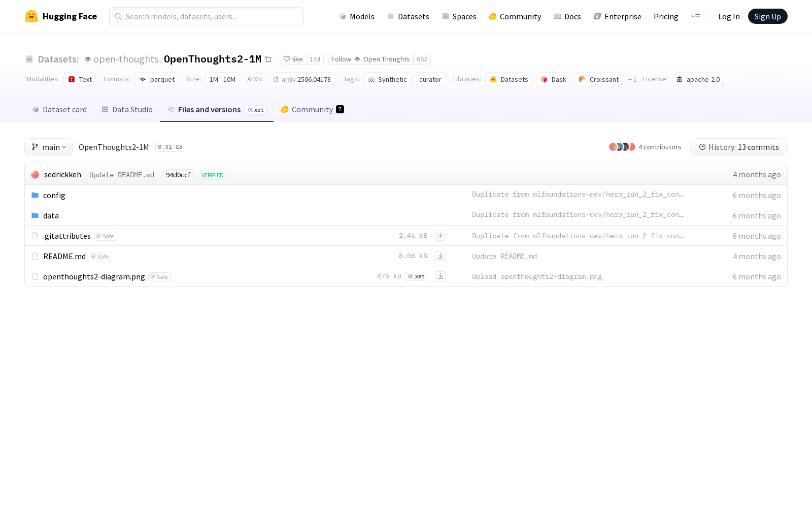812x508 pixels.
Task: Click the parquet format tag
Action: [157, 79]
